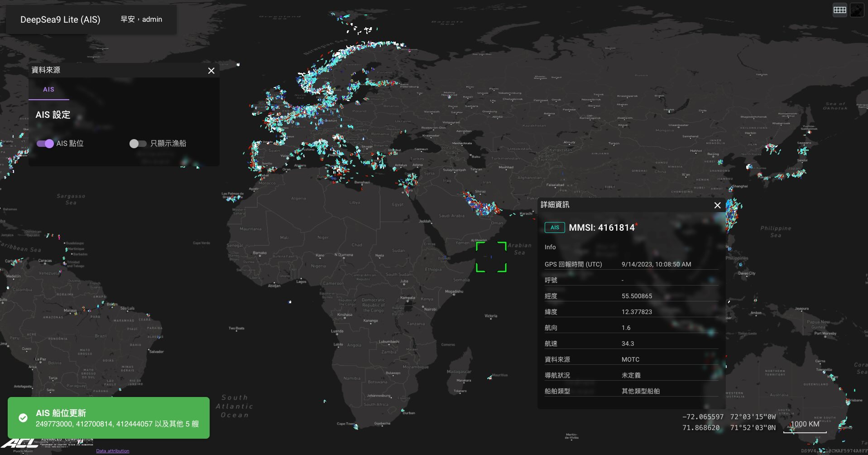The height and width of the screenshot is (455, 868).
Task: Click the 導航狀況 value 未定義
Action: [x=631, y=375]
